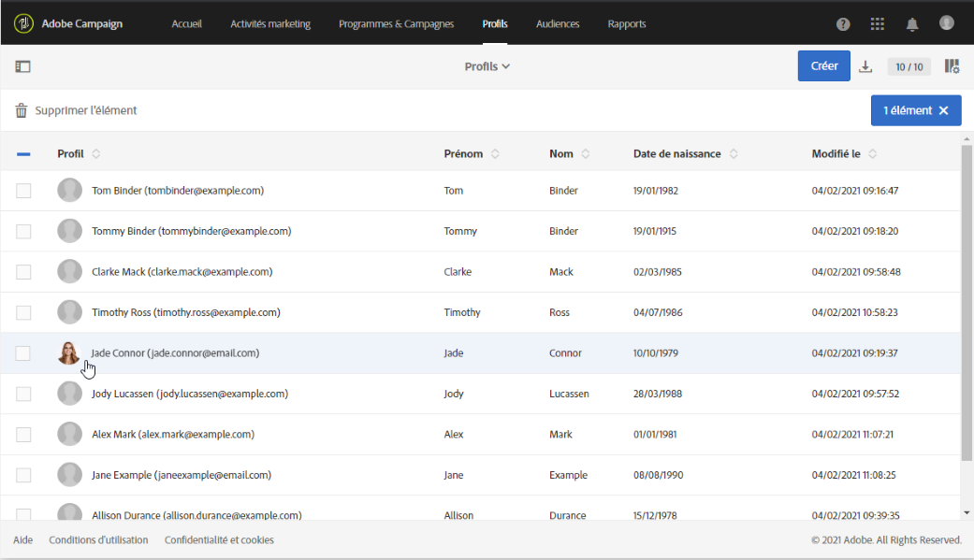
Task: Click the blue Créer button
Action: click(x=823, y=66)
